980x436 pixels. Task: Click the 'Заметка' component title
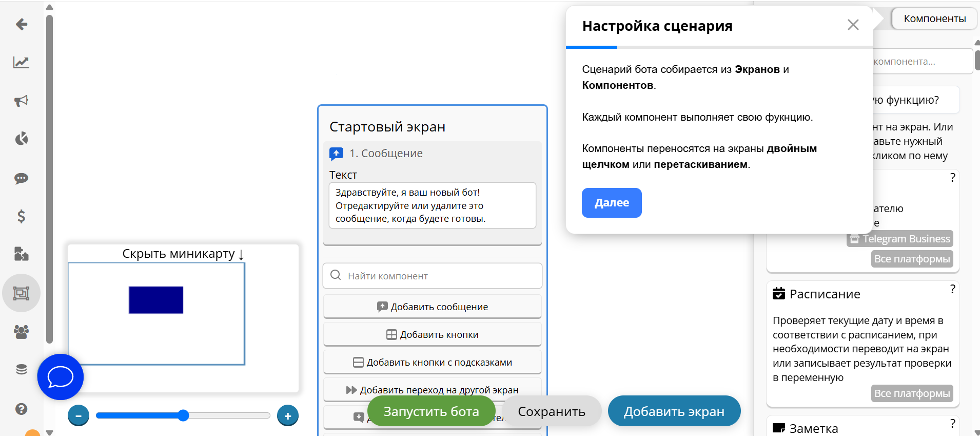point(814,428)
